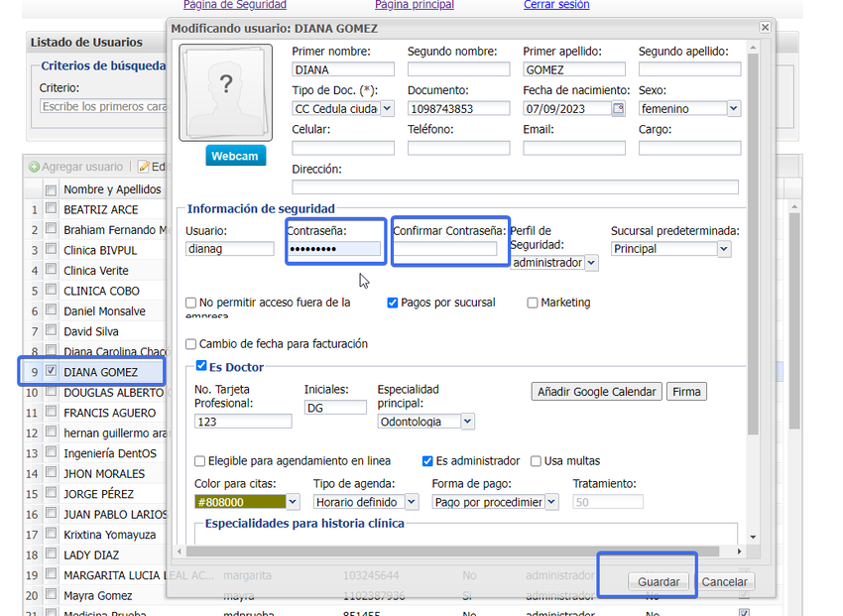Viewport: 843px width, 616px height.
Task: Enable Cambio de fecha para facturación
Action: [190, 344]
